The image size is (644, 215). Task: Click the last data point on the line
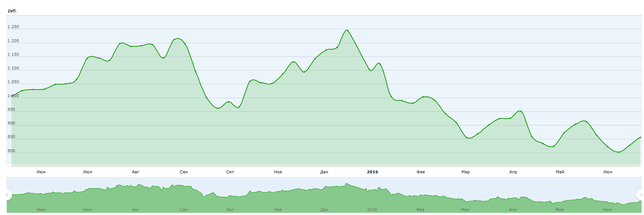point(640,137)
